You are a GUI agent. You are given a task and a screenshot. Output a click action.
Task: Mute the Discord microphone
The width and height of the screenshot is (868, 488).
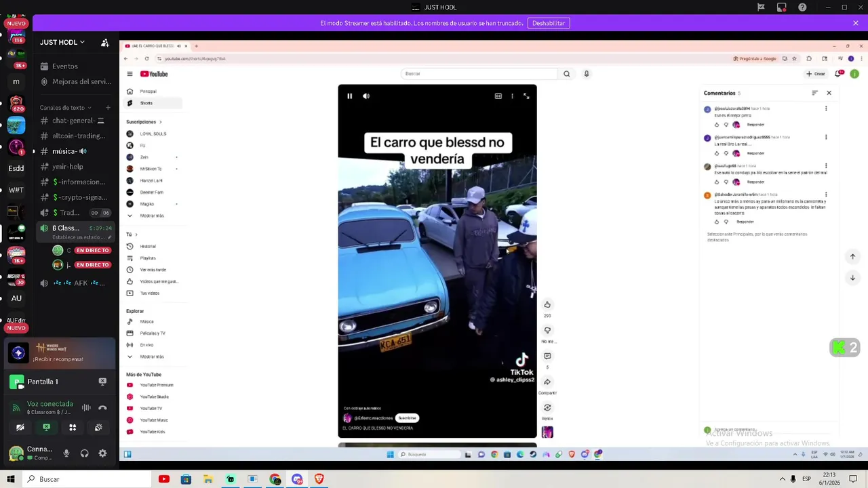(66, 453)
